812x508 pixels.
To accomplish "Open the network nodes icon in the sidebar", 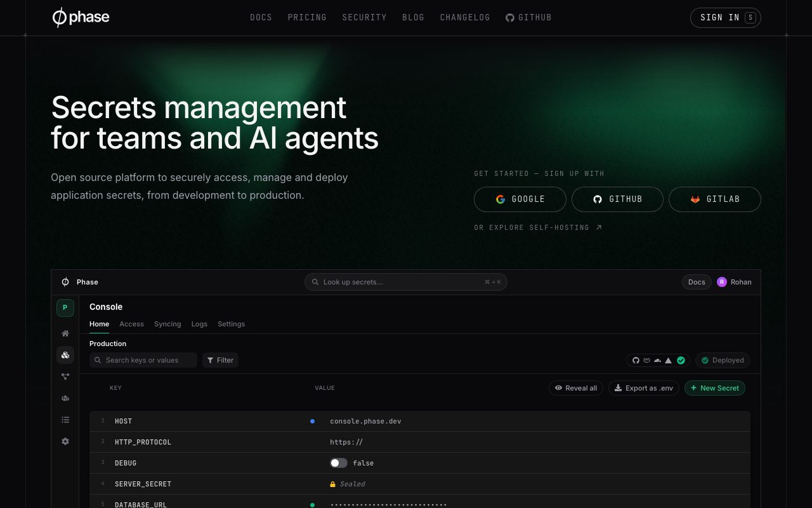I will coord(65,377).
